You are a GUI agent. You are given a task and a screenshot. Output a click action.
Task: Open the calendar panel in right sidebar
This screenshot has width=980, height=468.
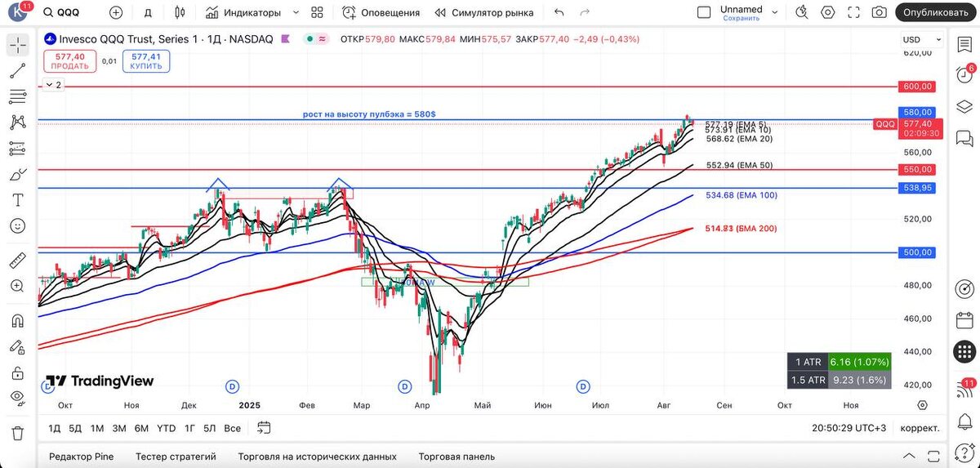[x=964, y=320]
